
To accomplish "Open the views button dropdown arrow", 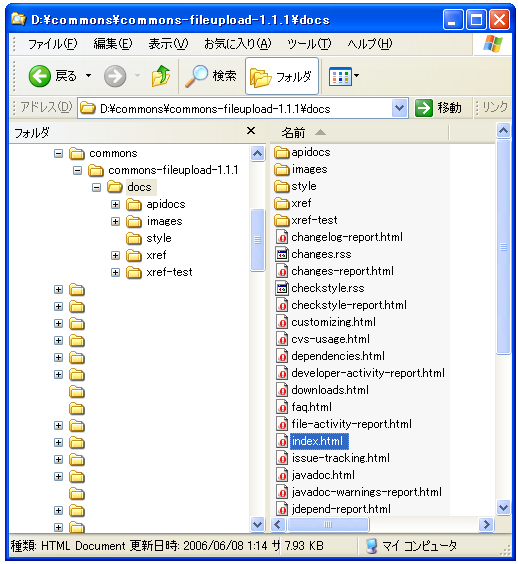I will tap(356, 76).
